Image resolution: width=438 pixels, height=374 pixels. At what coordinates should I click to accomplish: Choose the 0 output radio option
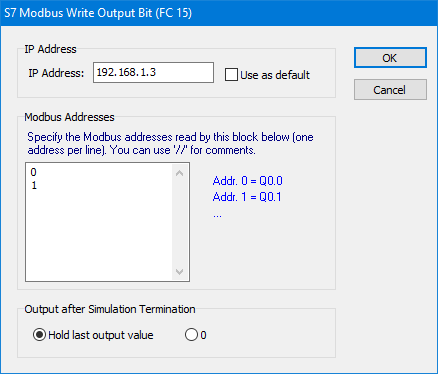[191, 335]
